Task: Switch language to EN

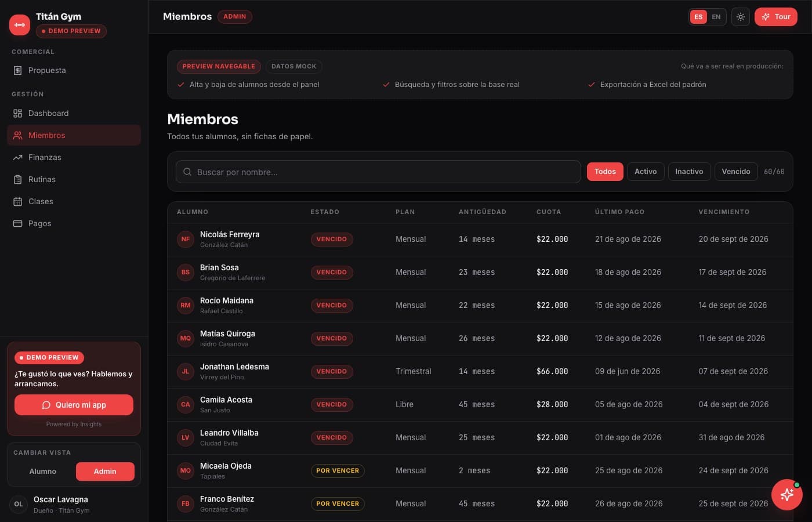Action: pyautogui.click(x=716, y=17)
